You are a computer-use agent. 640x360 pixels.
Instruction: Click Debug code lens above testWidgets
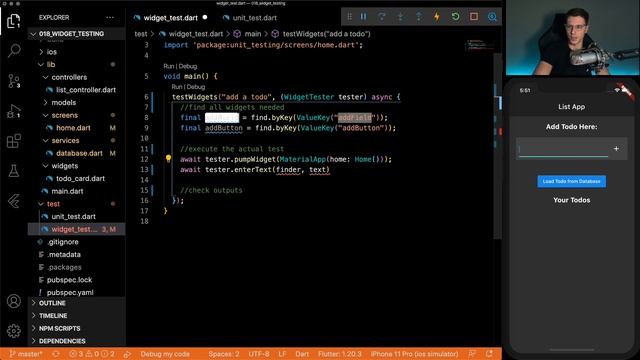196,87
